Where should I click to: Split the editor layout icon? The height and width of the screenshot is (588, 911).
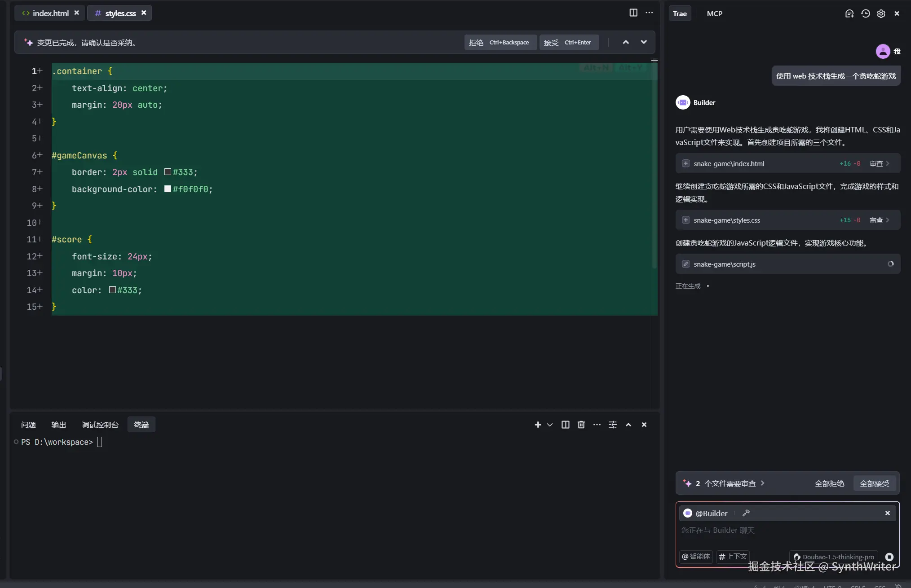[x=633, y=13]
